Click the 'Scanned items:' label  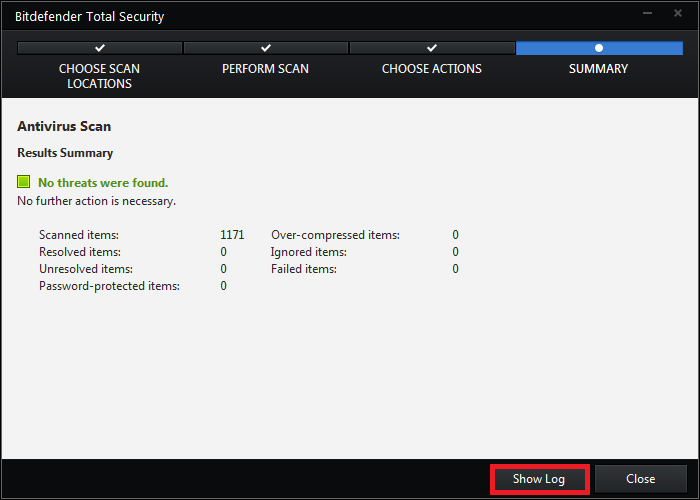pyautogui.click(x=79, y=235)
